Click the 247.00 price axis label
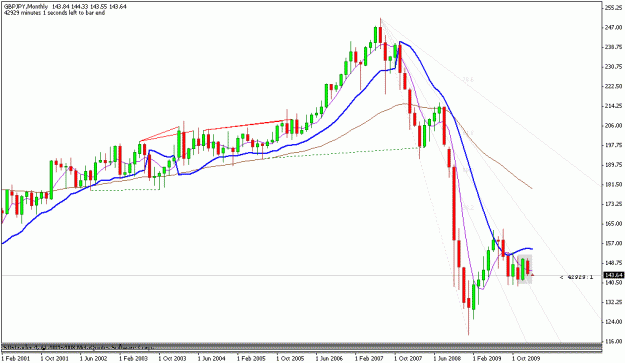Image resolution: width=625 pixels, height=363 pixels. click(x=614, y=27)
